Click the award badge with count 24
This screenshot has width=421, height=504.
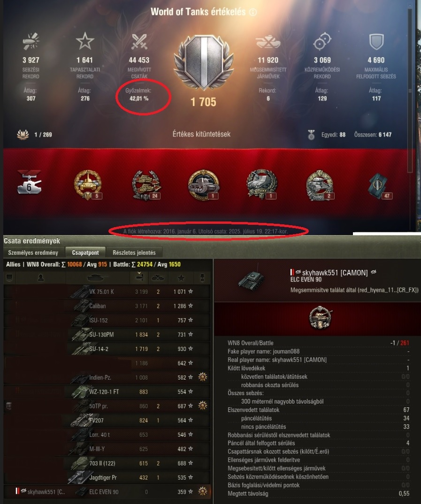coord(146,185)
